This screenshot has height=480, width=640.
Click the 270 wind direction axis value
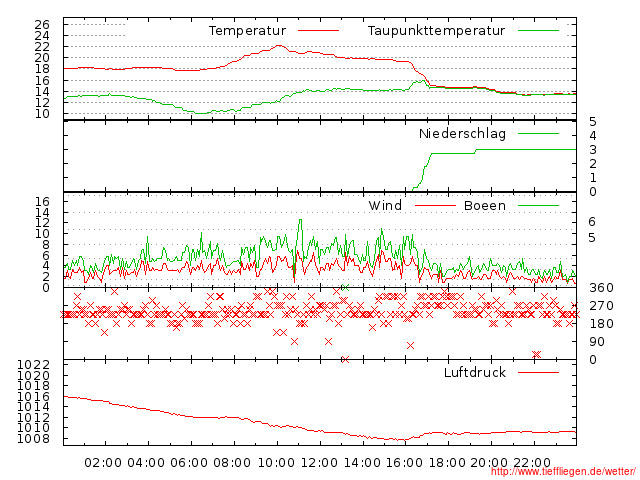601,306
